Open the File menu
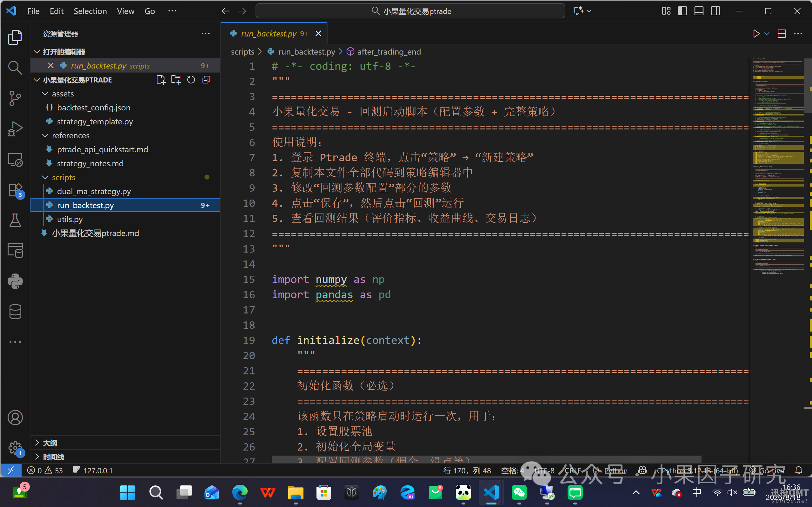812x507 pixels. [33, 11]
